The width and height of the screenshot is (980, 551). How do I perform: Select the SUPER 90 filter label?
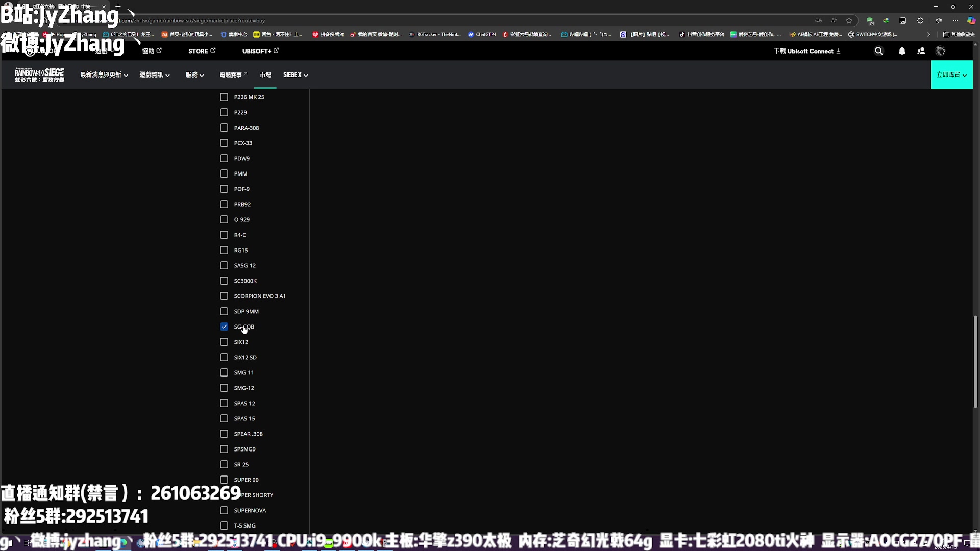(246, 480)
